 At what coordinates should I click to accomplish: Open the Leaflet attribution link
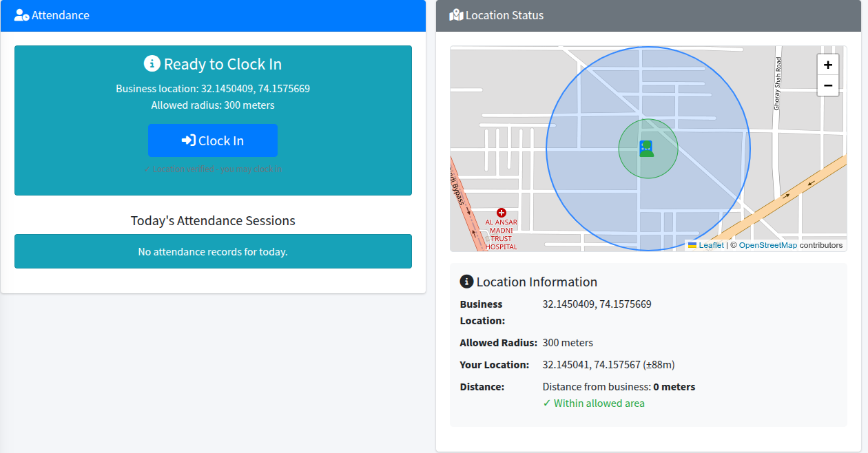(710, 244)
